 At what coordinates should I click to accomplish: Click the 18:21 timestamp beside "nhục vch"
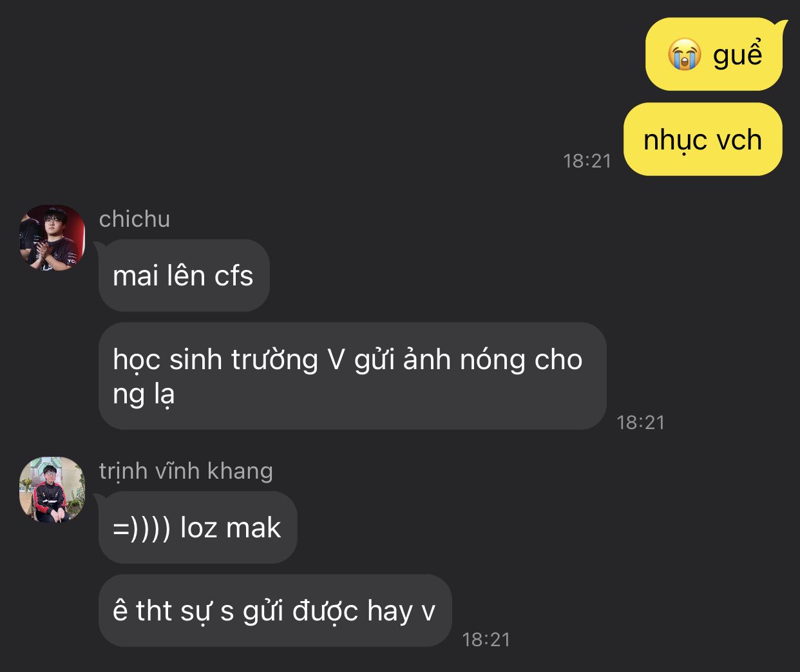point(587,160)
